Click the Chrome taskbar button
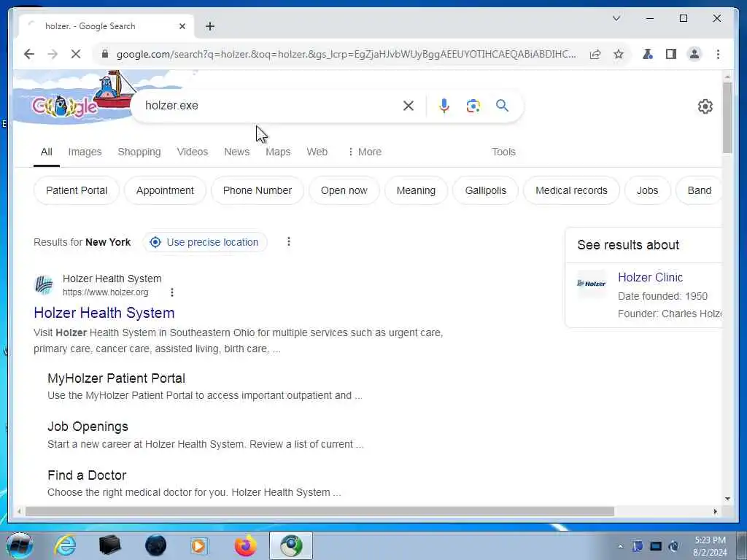 (291, 545)
